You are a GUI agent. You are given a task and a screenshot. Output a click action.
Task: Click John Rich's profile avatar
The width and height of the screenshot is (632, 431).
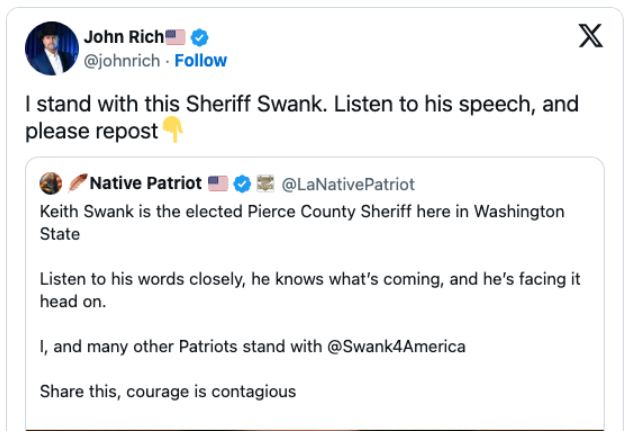coord(51,48)
